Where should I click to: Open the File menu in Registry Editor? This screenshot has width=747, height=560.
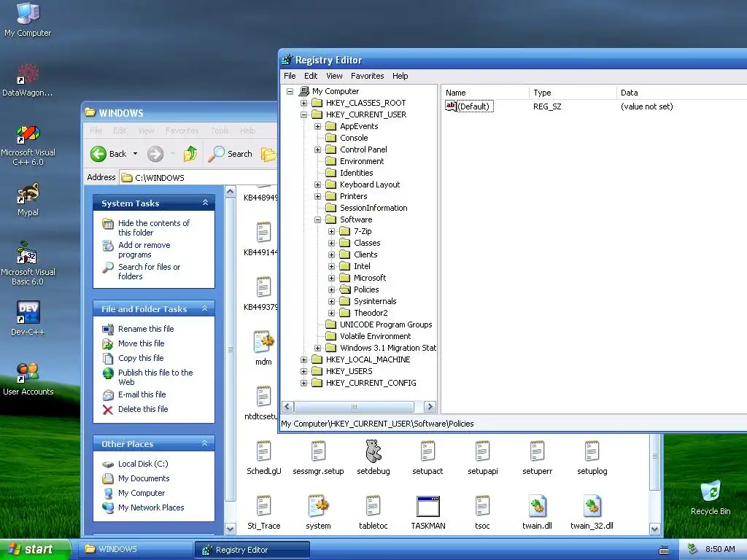coord(290,76)
